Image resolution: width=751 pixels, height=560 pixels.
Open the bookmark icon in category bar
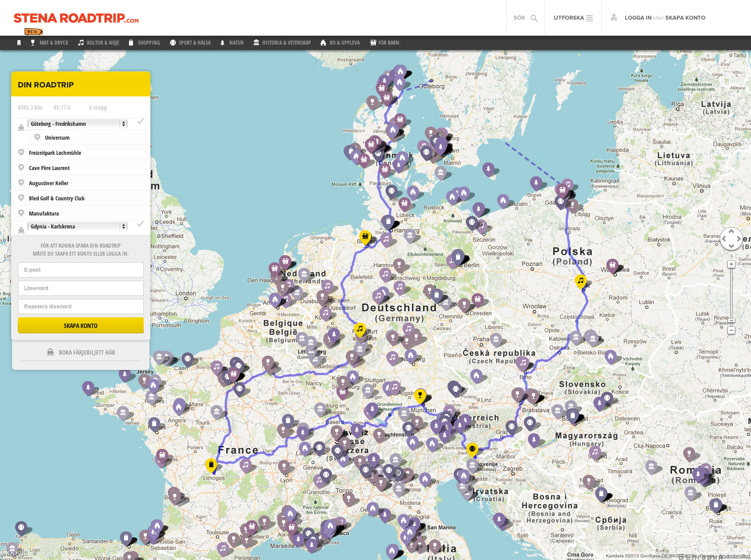click(x=19, y=43)
